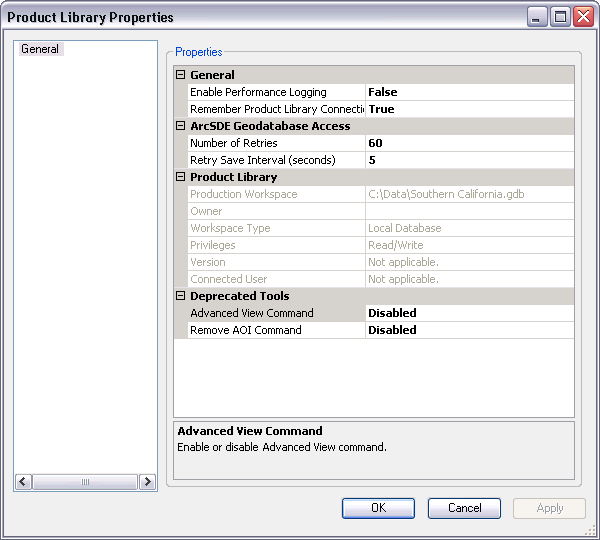Click the Cancel button
Image resolution: width=600 pixels, height=540 pixels.
464,508
